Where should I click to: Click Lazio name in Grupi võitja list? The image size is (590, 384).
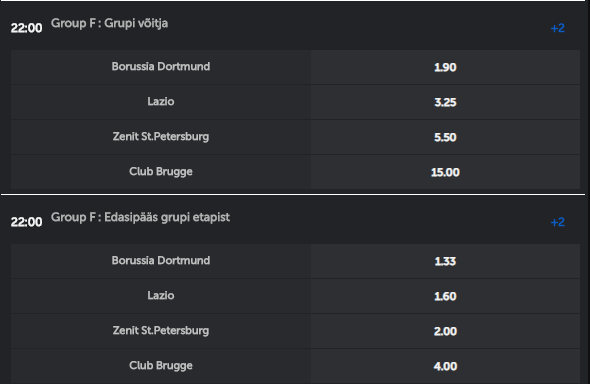(161, 102)
